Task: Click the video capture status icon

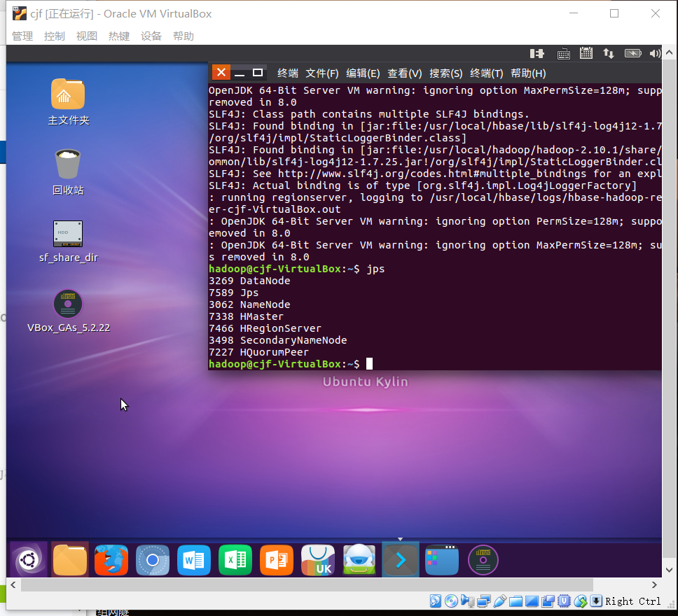Action: click(548, 601)
